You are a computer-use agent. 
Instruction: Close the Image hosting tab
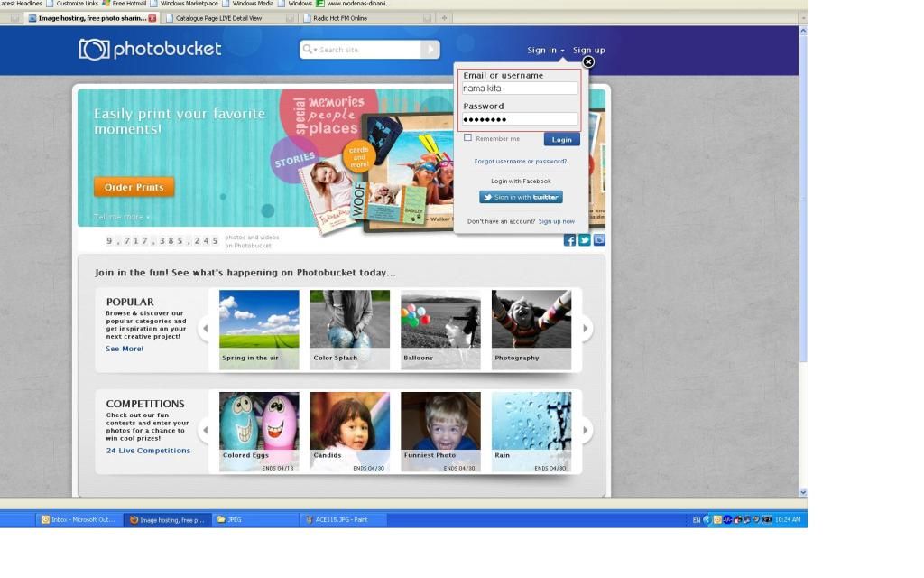pos(152,18)
